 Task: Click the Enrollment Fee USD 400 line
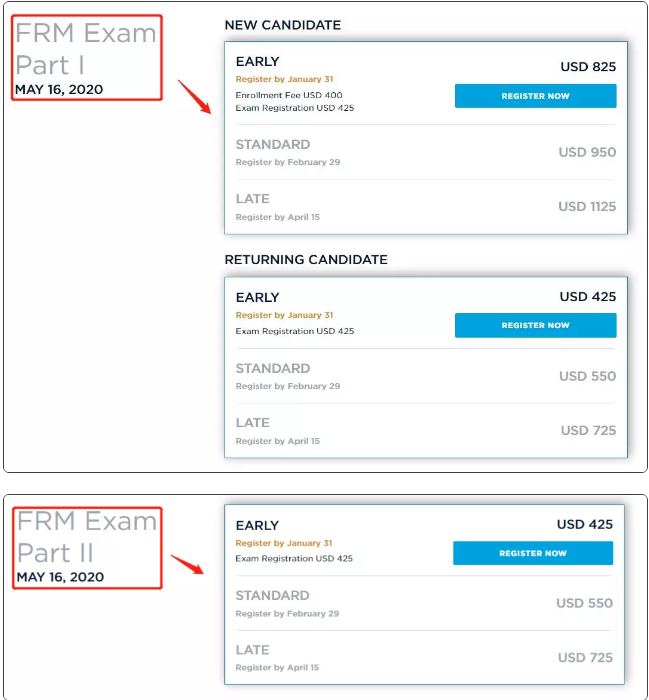coord(289,95)
